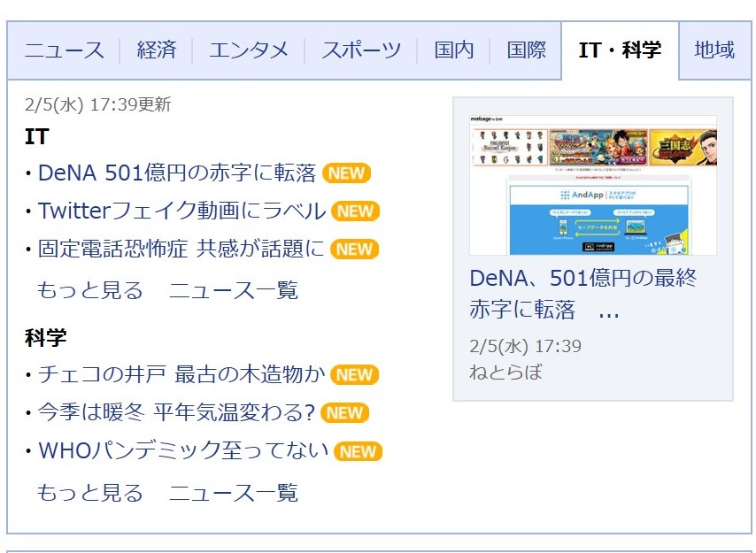
Task: Read 今季は暖冬 平年気温変わる? story
Action: (176, 412)
